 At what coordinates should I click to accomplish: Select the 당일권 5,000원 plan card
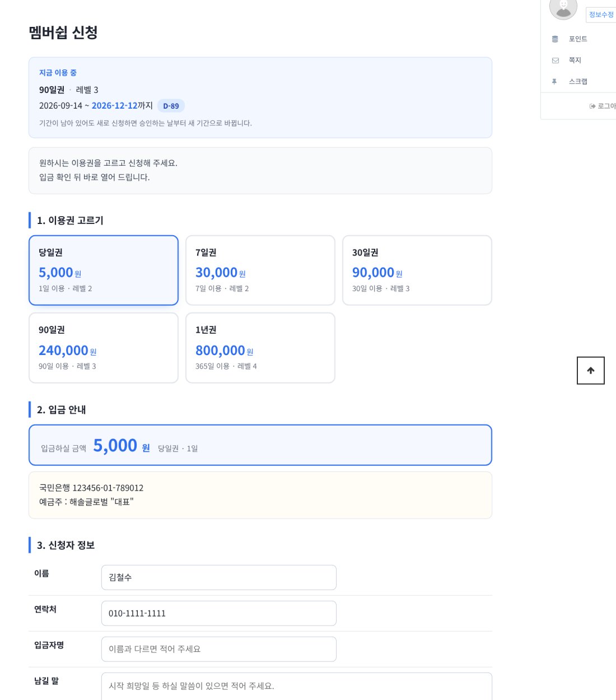(104, 270)
